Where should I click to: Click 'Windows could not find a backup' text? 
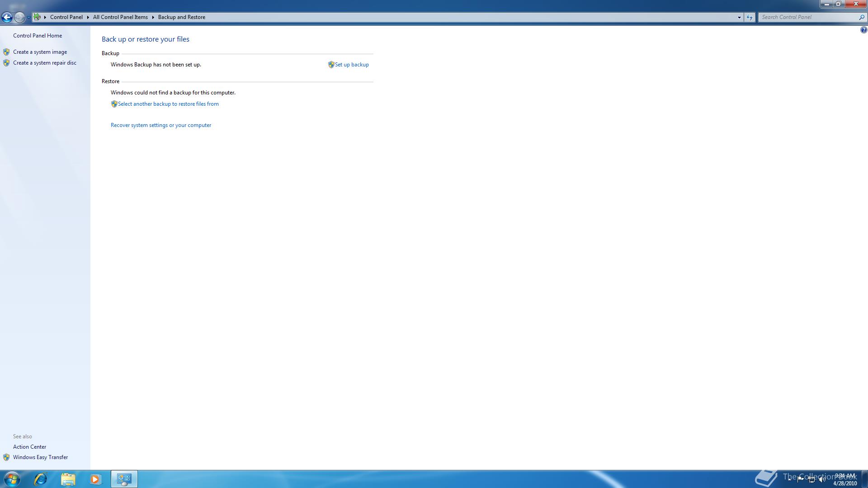point(173,93)
